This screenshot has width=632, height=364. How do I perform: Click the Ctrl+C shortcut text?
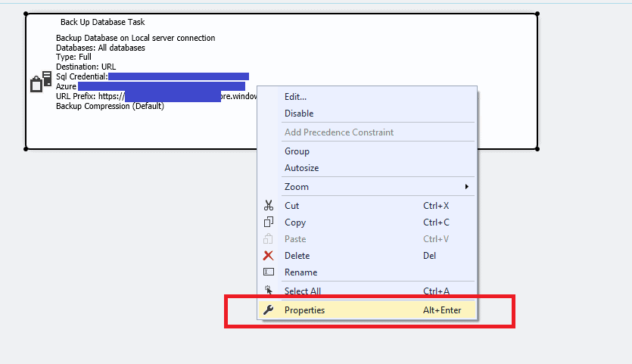(436, 222)
